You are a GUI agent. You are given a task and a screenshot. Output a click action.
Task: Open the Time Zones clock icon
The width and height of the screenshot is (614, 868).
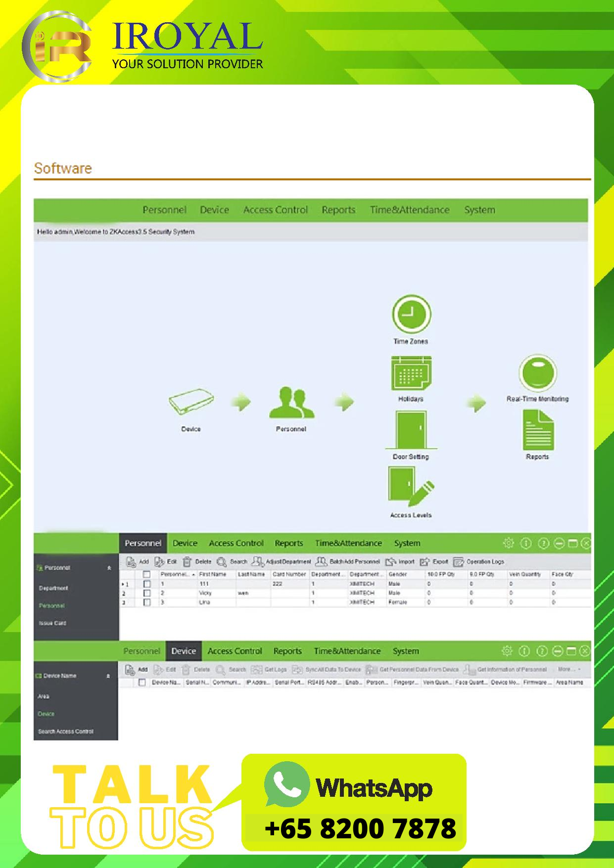411,314
